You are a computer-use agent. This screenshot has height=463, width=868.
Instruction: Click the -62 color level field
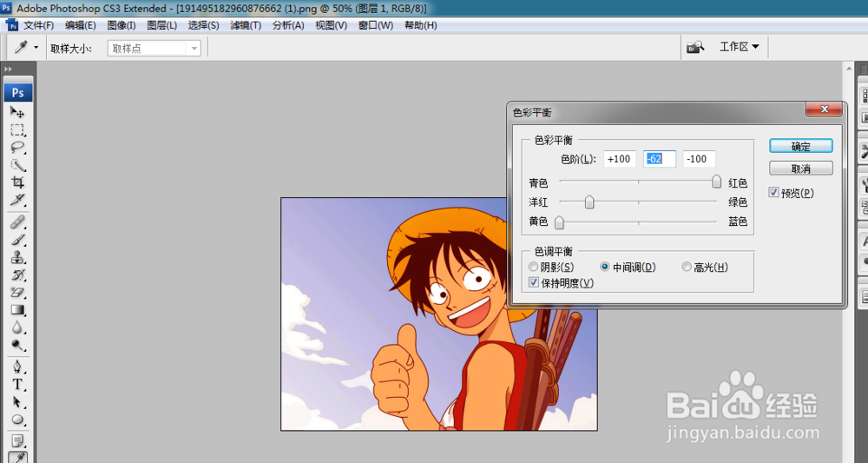click(660, 159)
